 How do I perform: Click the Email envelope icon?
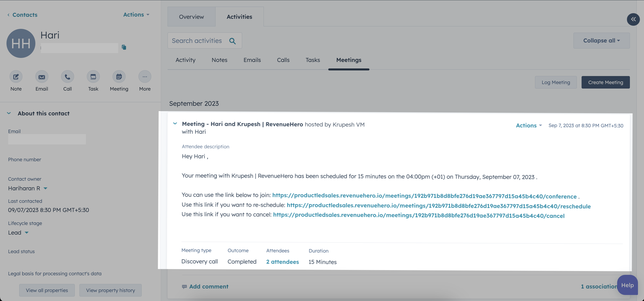[x=42, y=77]
